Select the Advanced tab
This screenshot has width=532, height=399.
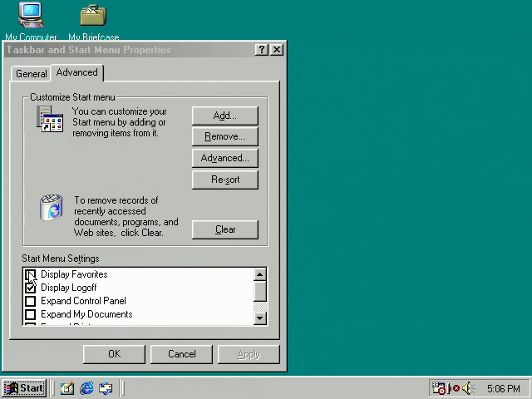pyautogui.click(x=77, y=72)
